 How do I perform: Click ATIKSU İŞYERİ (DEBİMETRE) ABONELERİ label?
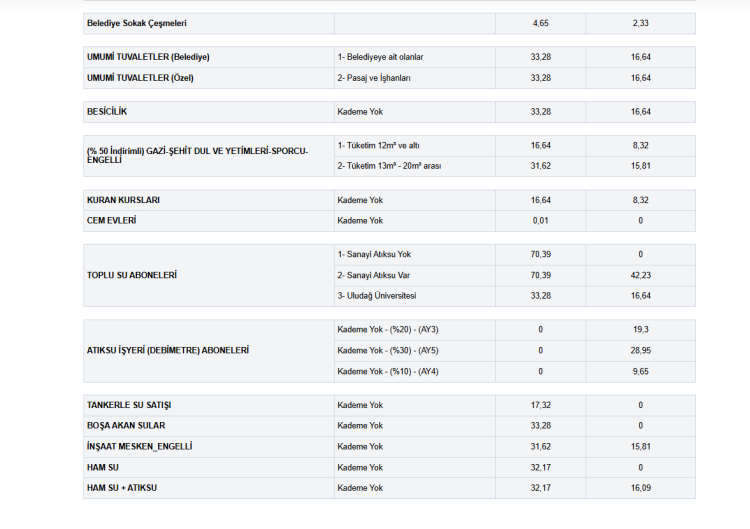168,351
